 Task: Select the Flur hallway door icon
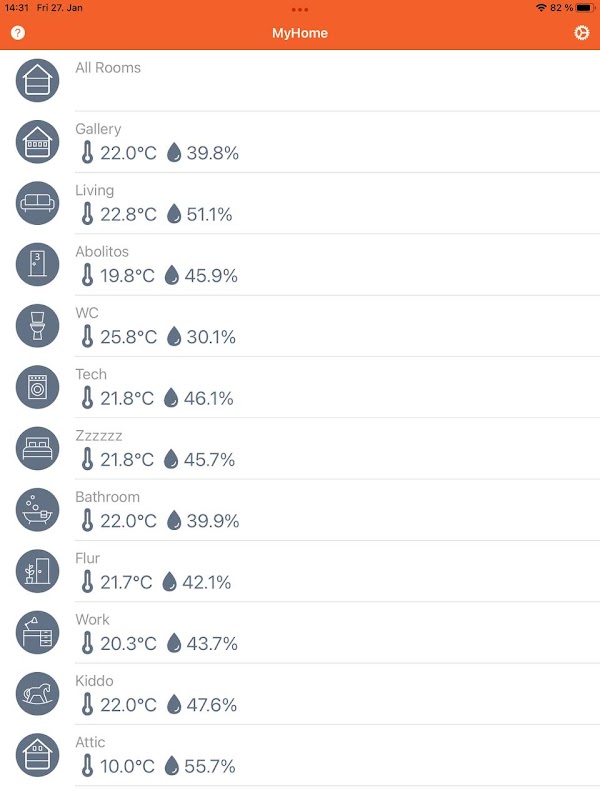pos(37,571)
